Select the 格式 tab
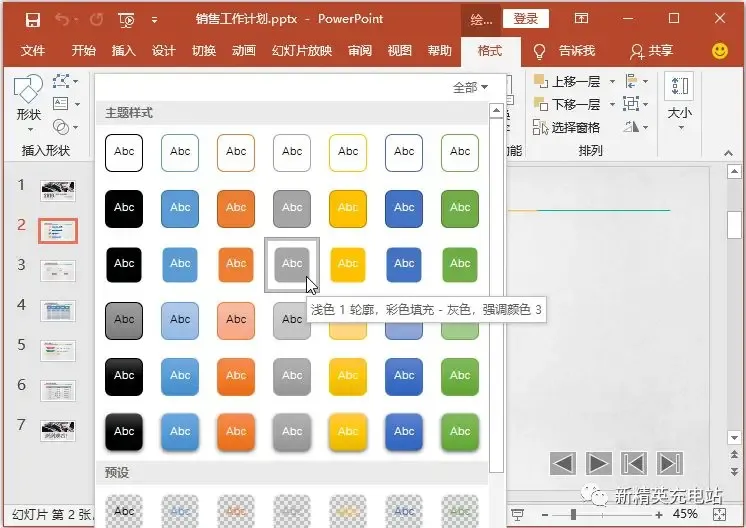 [490, 50]
